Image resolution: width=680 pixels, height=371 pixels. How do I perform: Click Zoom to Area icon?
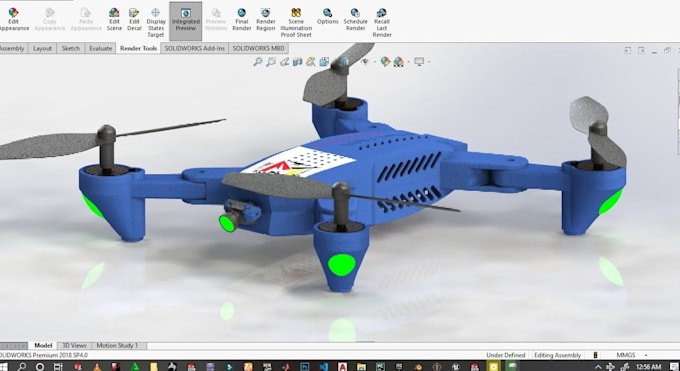(x=271, y=62)
